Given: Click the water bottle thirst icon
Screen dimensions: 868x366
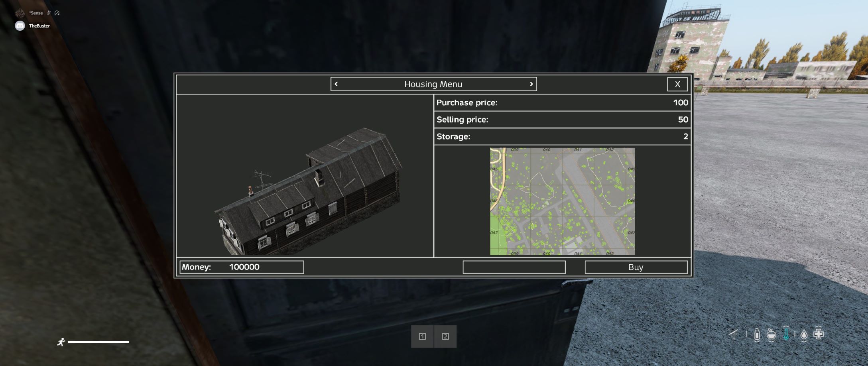Looking at the screenshot, I should pos(757,335).
